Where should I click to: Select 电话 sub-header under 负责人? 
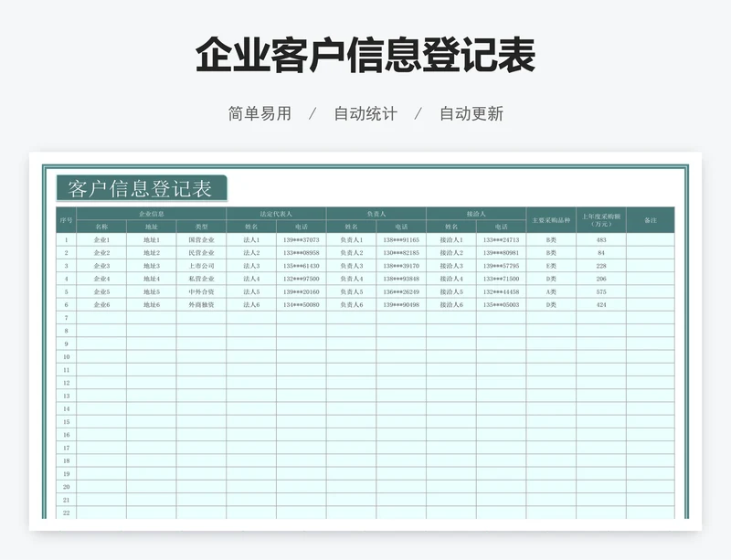point(401,227)
